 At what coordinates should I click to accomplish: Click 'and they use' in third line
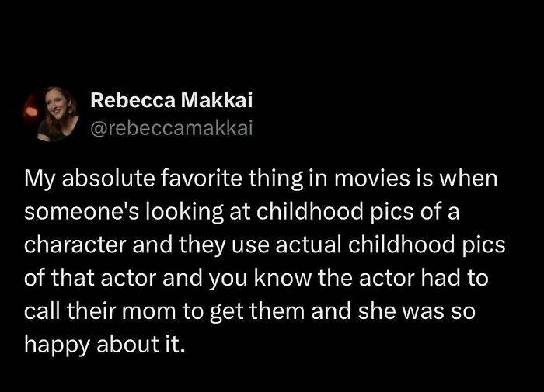(x=200, y=245)
